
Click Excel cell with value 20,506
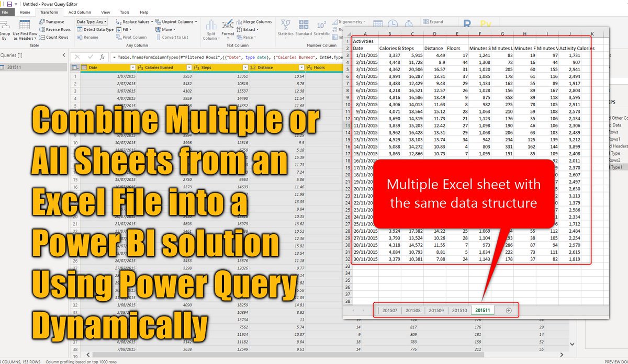pos(412,69)
